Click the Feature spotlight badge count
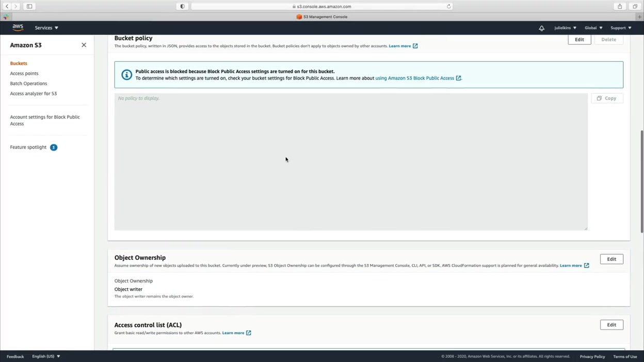Viewport: 644px width, 362px height. click(x=54, y=147)
